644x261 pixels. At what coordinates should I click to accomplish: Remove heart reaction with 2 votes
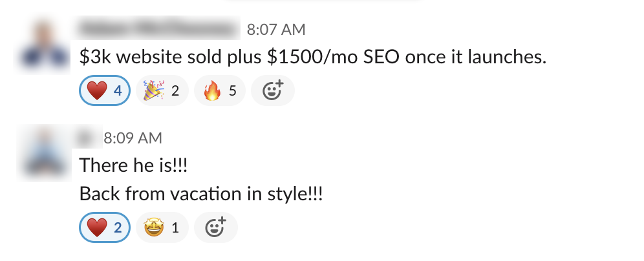click(104, 227)
